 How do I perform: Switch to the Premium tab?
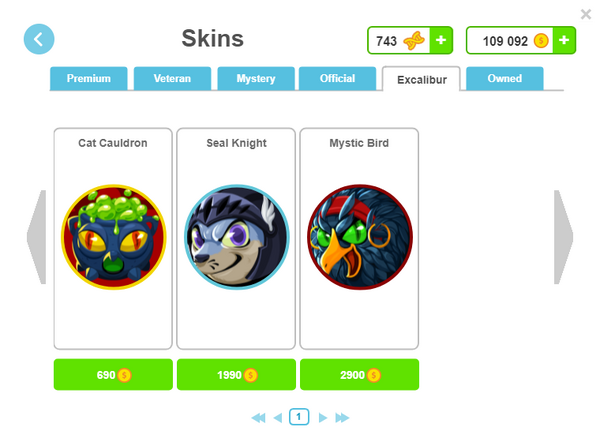[89, 78]
